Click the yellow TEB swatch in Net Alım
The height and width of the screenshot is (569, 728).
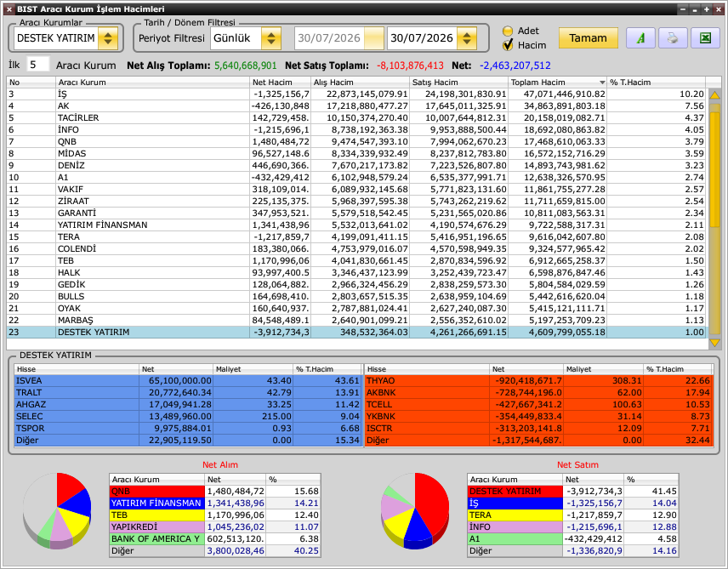pyautogui.click(x=157, y=515)
